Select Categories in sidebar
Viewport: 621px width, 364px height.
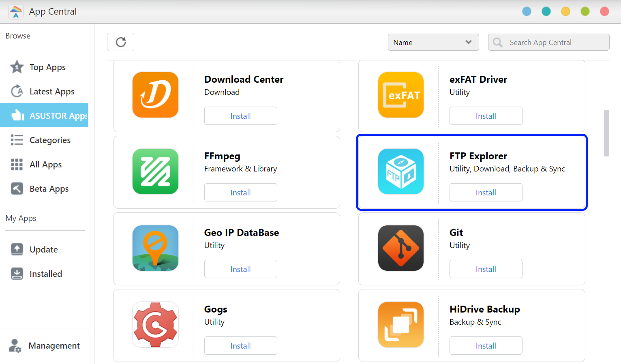[x=44, y=140]
